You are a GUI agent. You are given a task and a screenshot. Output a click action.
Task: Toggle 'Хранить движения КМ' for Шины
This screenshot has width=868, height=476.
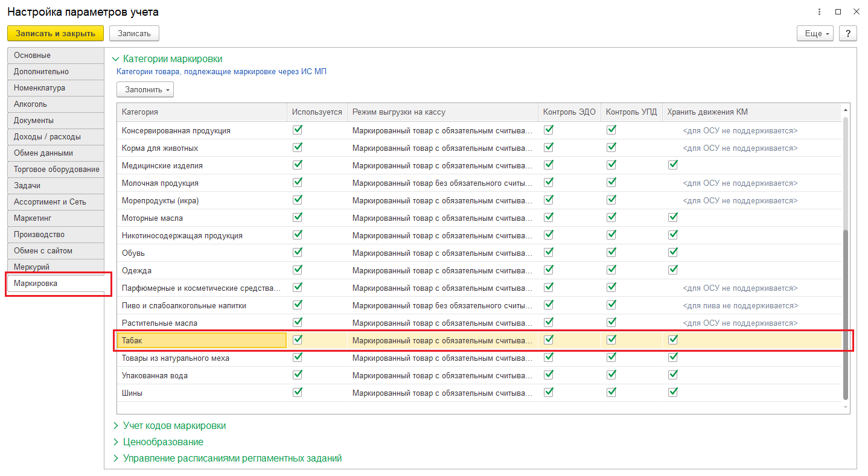[x=673, y=392]
